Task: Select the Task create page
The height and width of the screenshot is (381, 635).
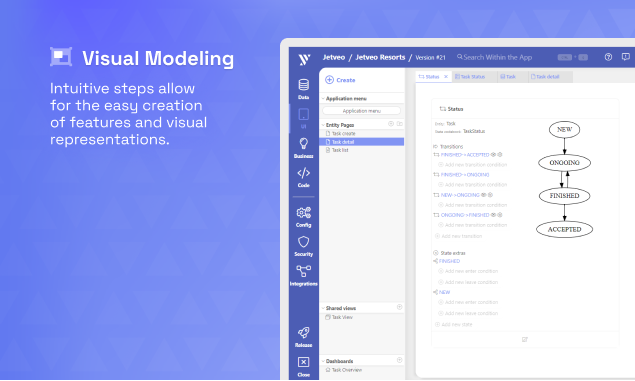Action: coord(362,134)
